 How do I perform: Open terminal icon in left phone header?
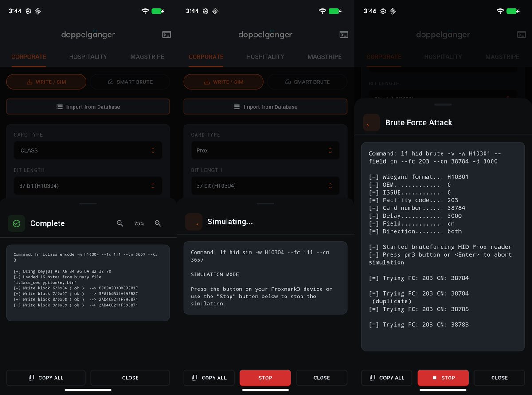coord(166,35)
